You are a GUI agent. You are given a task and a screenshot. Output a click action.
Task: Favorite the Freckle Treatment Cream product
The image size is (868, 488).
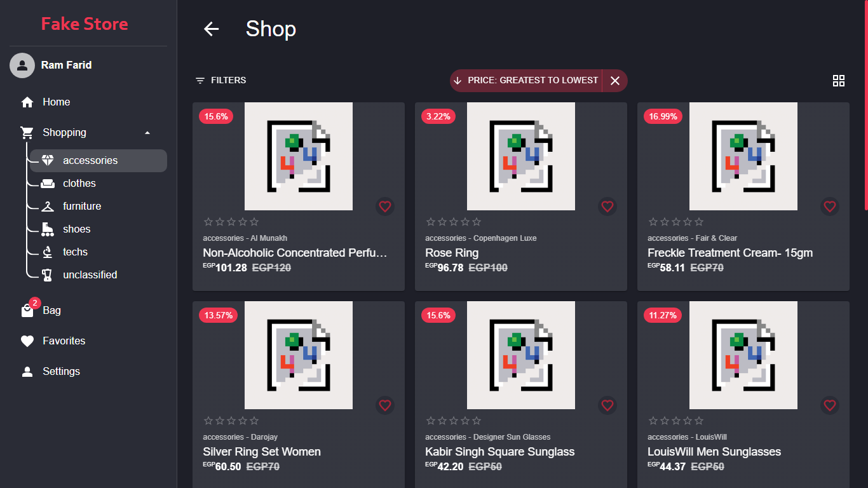pos(829,207)
